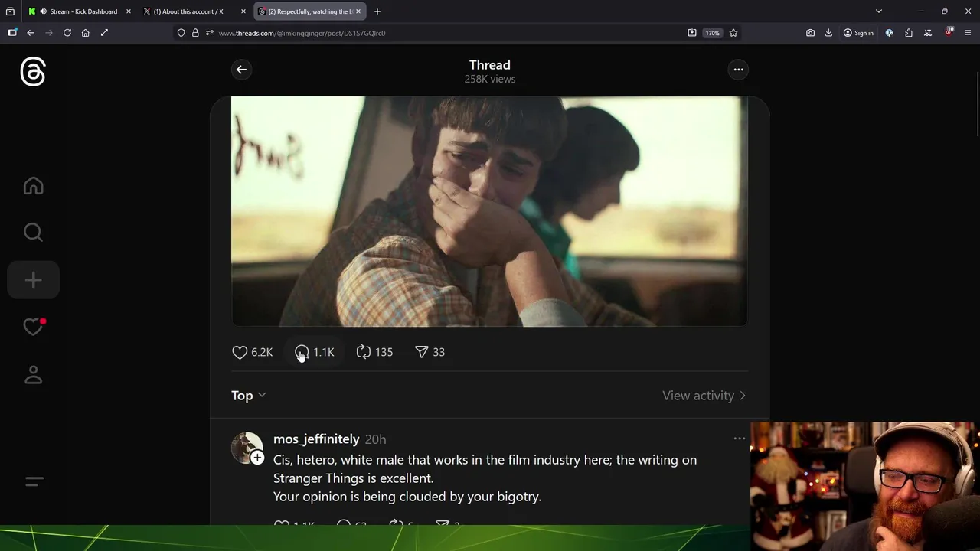View site security padlock info
The height and width of the screenshot is (551, 980).
point(195,33)
